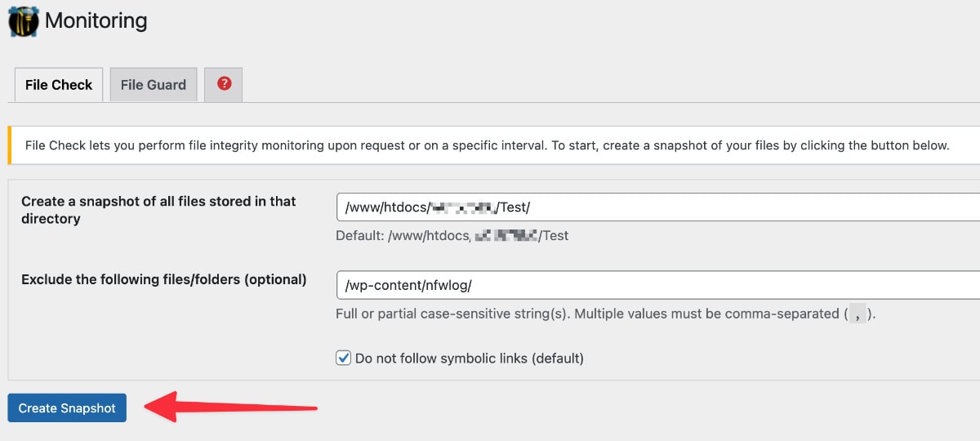Click the File Check description notice text
The height and width of the screenshot is (441, 980).
point(488,145)
